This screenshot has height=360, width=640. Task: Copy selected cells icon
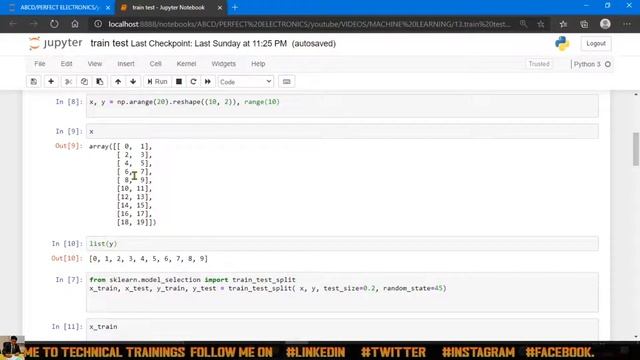point(84,82)
